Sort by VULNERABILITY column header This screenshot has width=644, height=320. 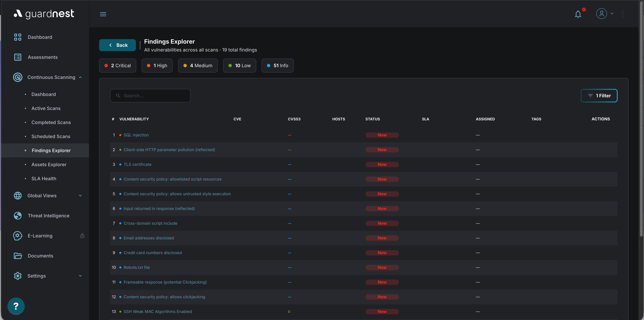134,119
